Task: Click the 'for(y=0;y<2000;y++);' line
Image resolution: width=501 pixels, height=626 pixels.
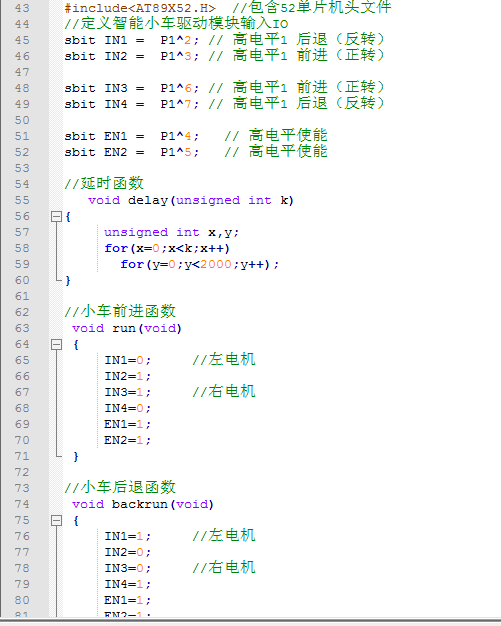Action: (x=200, y=264)
